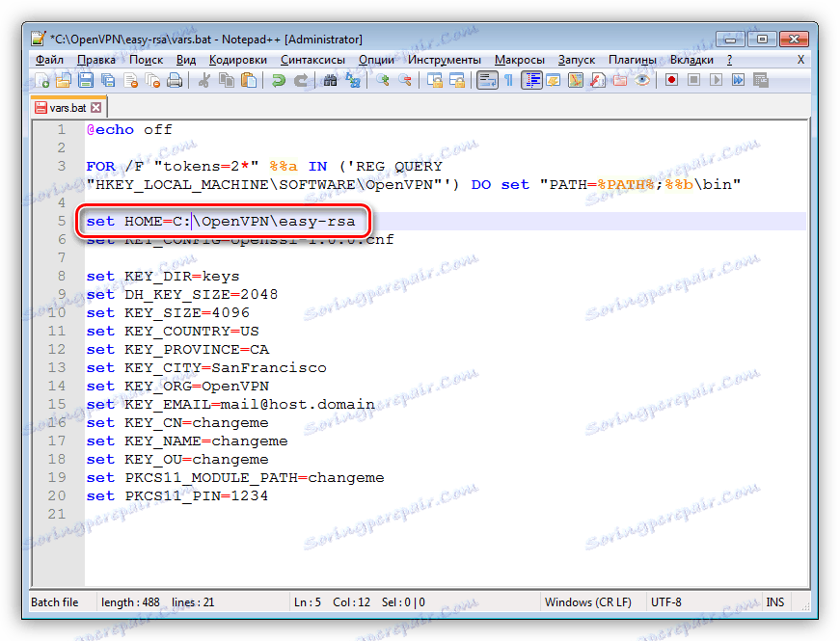Screen dimensions: 840x641
Task: Open the Макросы menu
Action: [x=519, y=60]
